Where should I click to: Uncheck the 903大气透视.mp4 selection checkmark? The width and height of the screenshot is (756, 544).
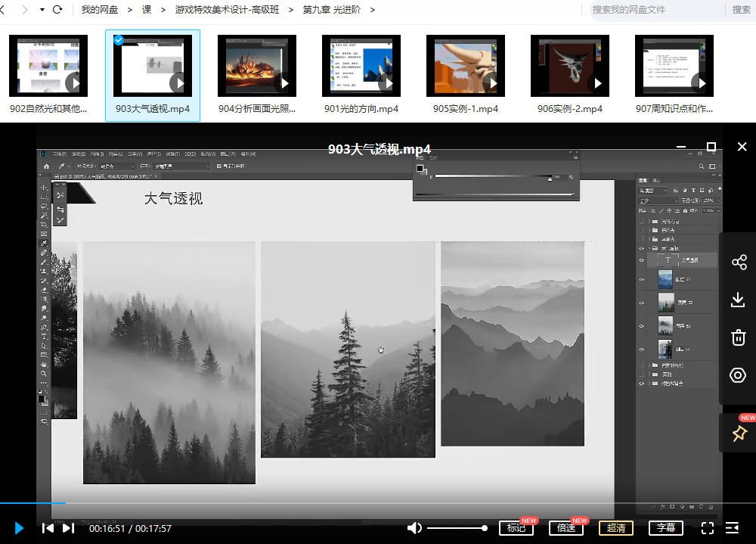119,40
